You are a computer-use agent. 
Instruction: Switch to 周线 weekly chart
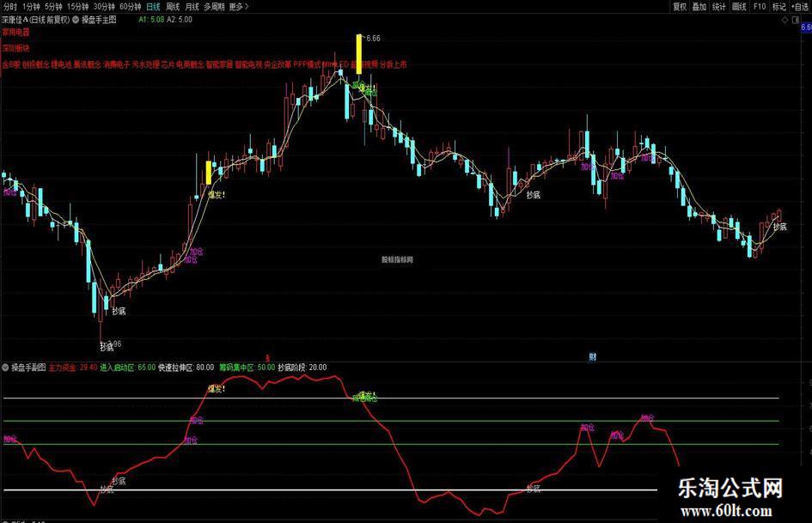[x=173, y=7]
